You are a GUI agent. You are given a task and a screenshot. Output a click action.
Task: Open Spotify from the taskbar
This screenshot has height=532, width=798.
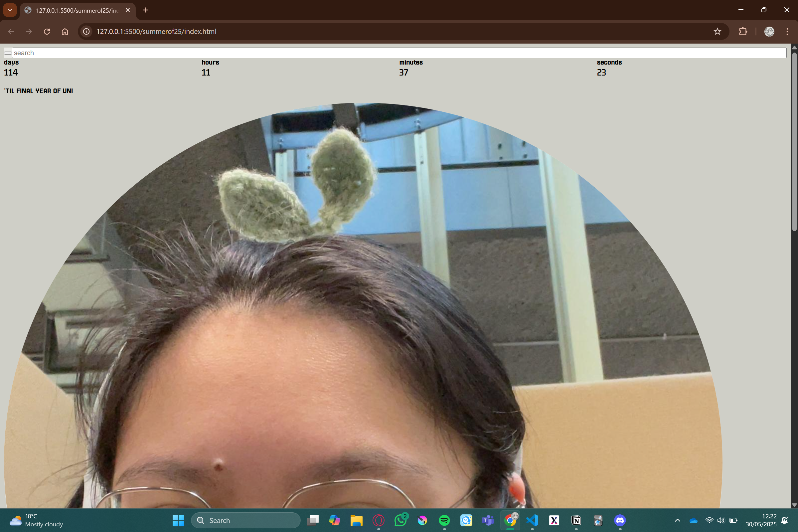pos(444,520)
